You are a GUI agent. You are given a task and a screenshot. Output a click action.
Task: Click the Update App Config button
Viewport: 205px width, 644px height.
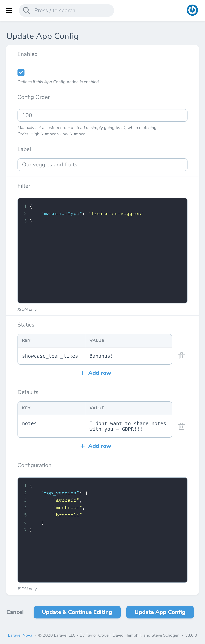[160, 612]
